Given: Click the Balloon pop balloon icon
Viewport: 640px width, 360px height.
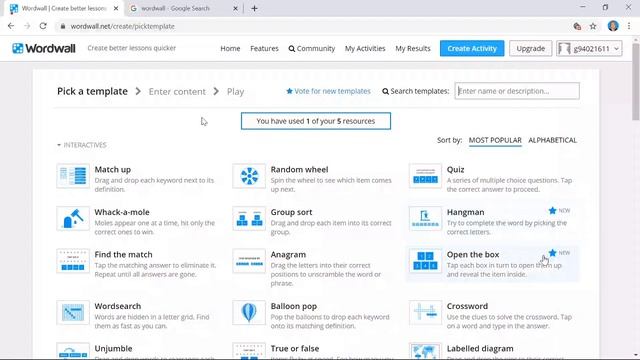Looking at the screenshot, I should point(249,313).
